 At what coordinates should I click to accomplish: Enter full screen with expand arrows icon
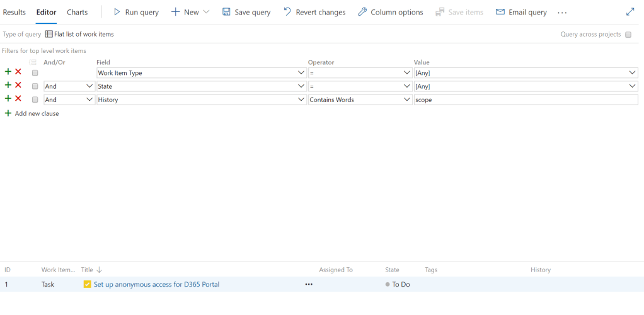[630, 12]
